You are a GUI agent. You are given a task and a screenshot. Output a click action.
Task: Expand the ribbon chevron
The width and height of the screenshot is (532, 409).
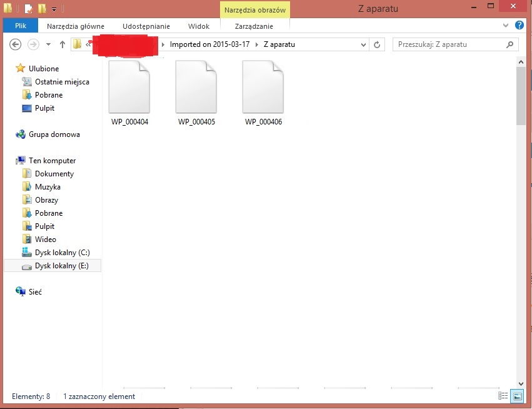[x=506, y=26]
